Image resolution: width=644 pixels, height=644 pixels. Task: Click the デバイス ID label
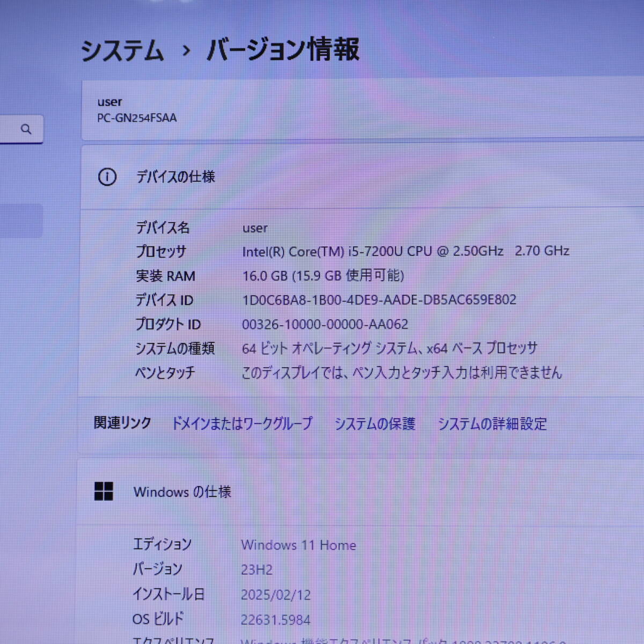click(x=164, y=300)
